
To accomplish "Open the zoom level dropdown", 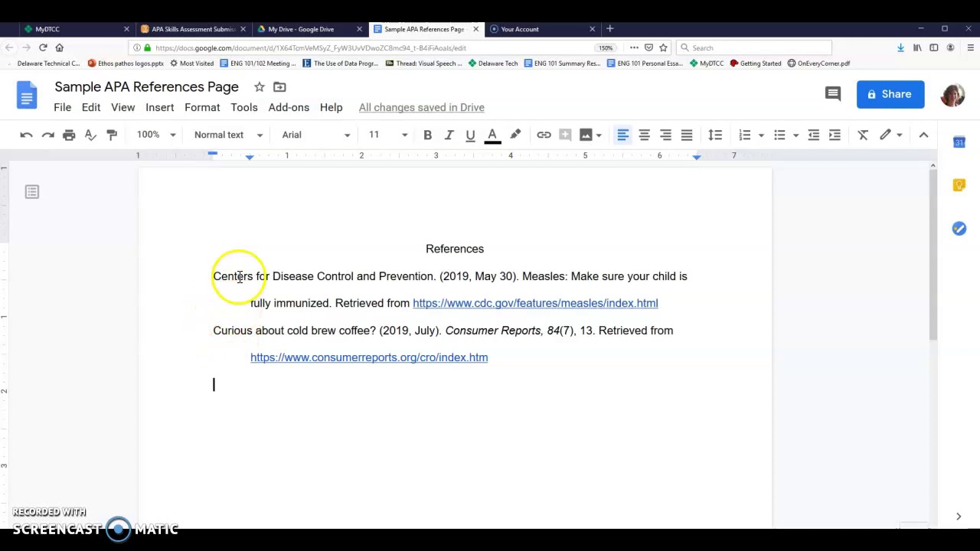I will pos(156,135).
